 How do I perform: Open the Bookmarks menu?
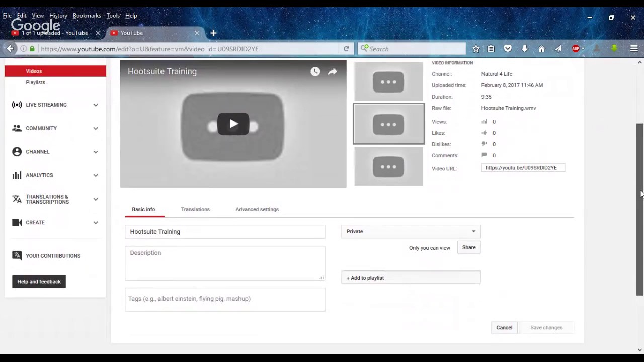point(87,16)
